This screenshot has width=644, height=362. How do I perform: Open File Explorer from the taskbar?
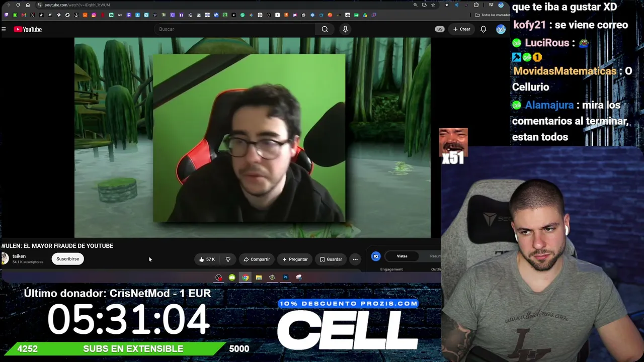pos(259,278)
